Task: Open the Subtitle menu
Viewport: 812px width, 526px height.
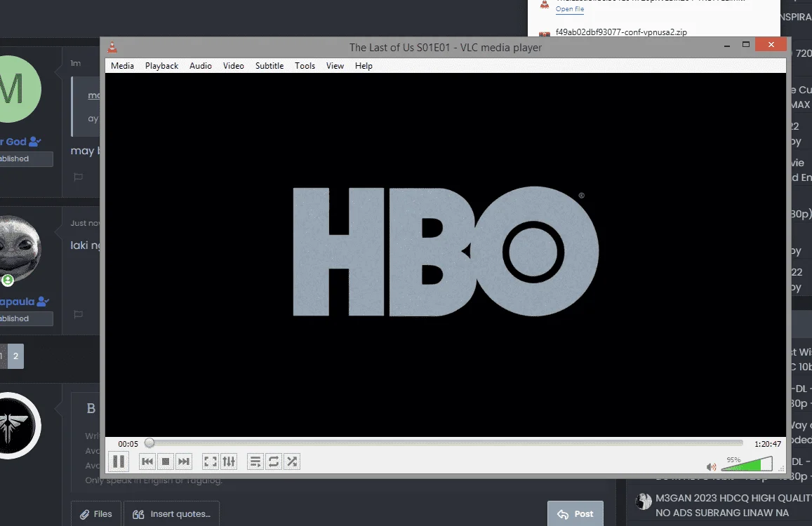Action: 269,66
